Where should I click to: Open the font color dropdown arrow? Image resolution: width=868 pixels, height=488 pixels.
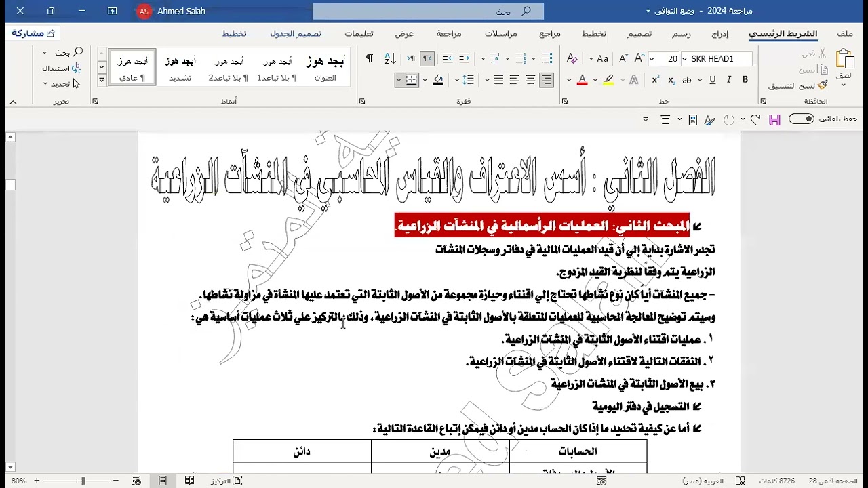(569, 80)
